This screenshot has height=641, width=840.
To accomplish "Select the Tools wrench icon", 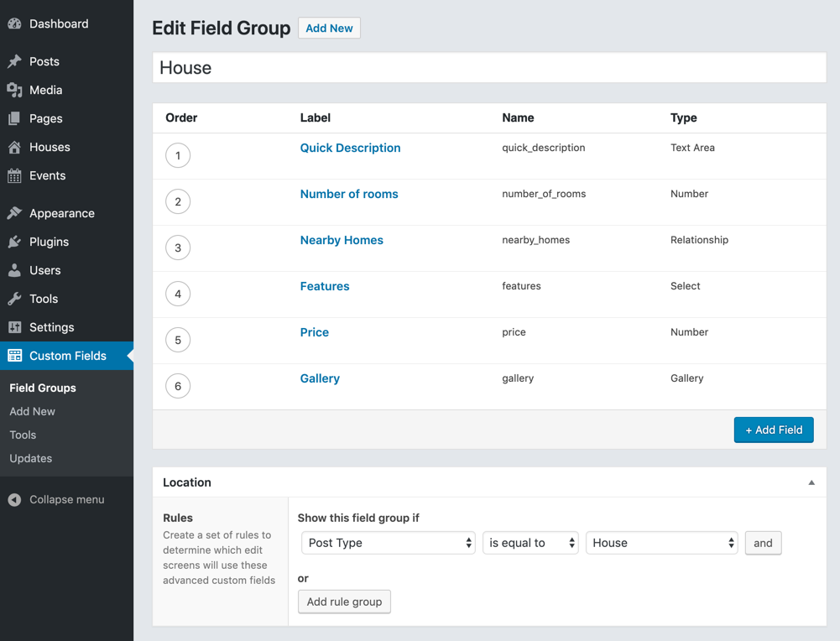I will click(x=15, y=299).
